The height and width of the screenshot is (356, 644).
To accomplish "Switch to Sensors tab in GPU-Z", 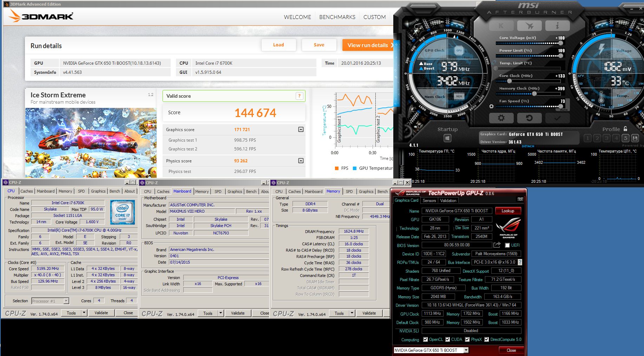I will coord(429,201).
